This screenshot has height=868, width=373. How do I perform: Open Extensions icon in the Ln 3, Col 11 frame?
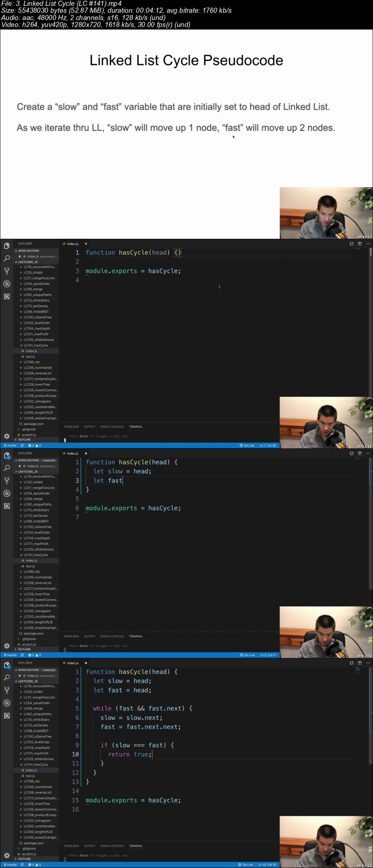[7, 506]
